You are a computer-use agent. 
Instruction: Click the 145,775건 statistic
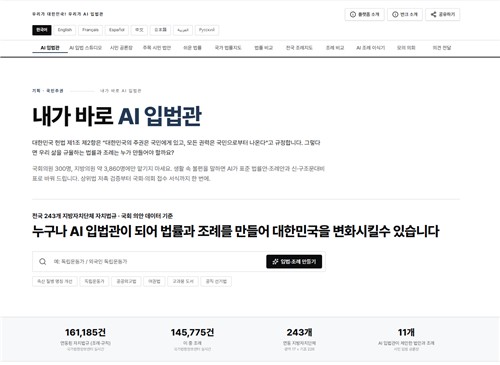pyautogui.click(x=192, y=332)
